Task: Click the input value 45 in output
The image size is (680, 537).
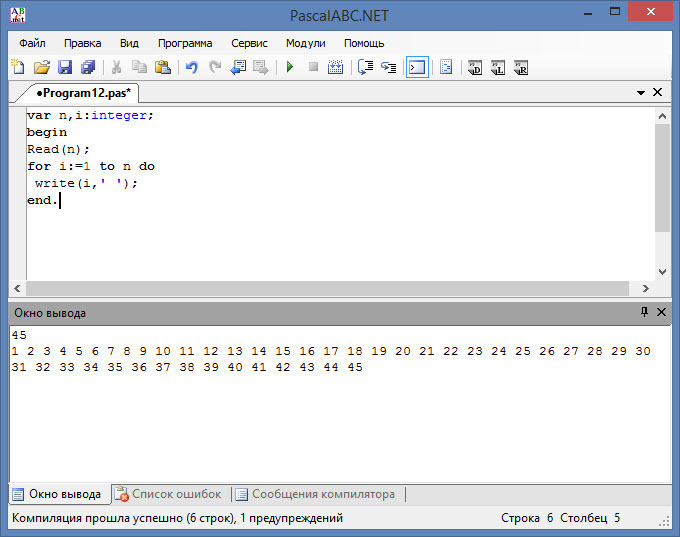Action: coord(19,335)
